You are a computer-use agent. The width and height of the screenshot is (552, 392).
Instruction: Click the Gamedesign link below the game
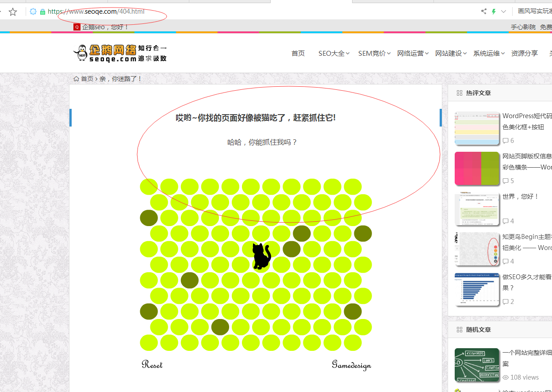point(351,365)
